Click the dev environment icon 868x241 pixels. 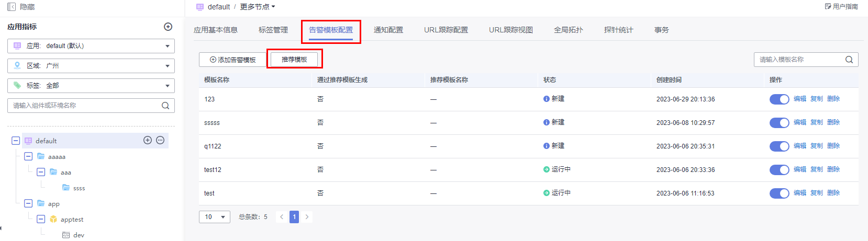66,235
